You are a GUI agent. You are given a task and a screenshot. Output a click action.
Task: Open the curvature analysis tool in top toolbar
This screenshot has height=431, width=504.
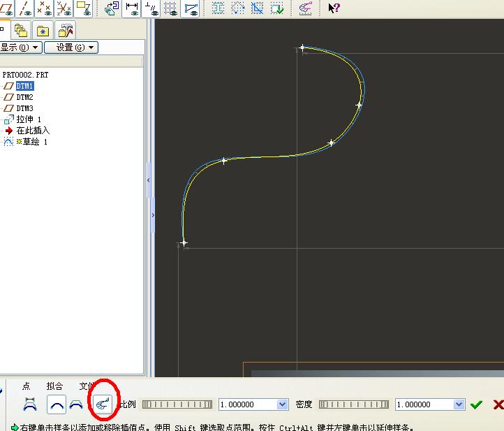pos(305,8)
